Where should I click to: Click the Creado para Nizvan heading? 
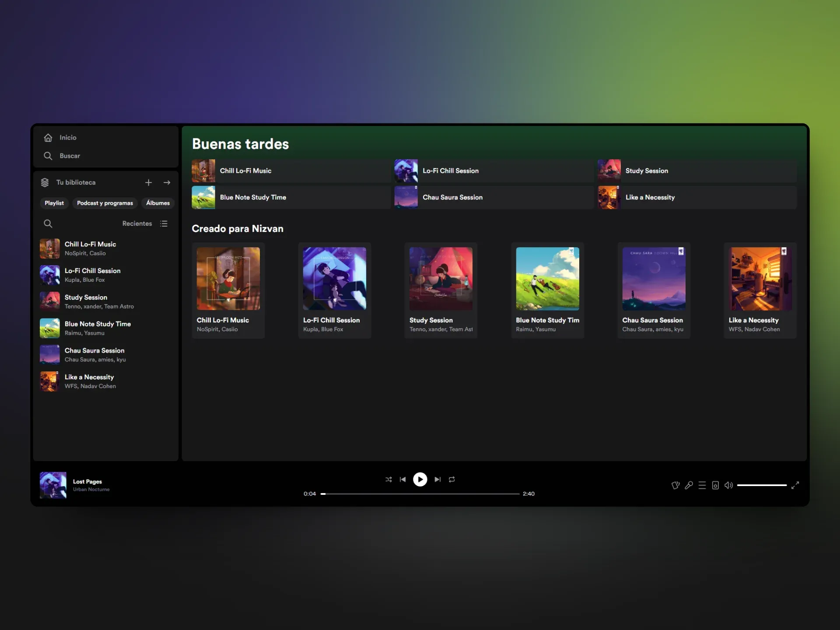pyautogui.click(x=238, y=229)
